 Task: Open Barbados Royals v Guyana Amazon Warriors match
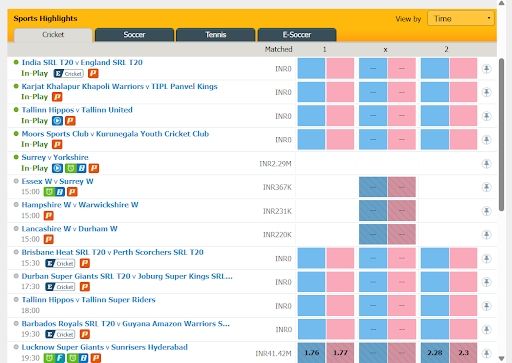coord(126,324)
